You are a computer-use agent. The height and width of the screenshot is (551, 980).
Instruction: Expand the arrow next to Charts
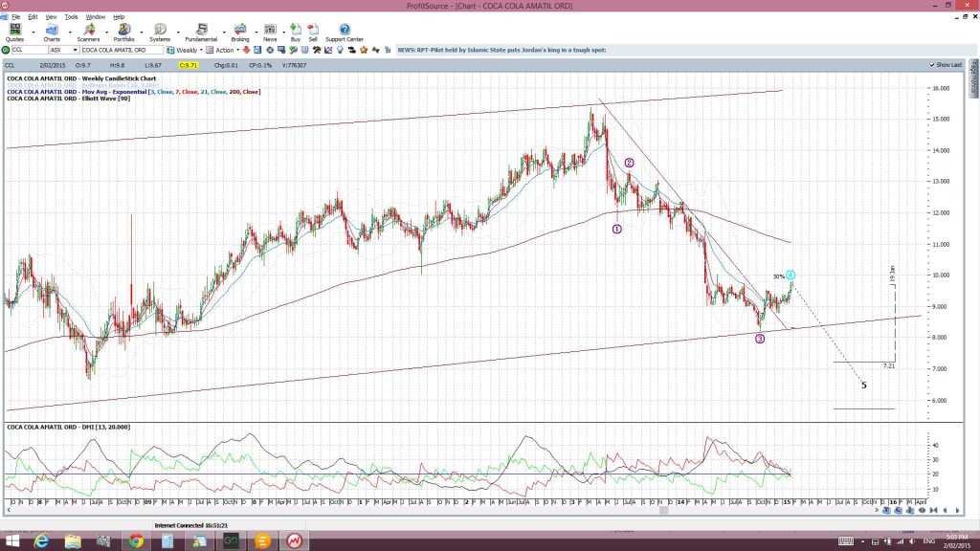click(x=69, y=32)
